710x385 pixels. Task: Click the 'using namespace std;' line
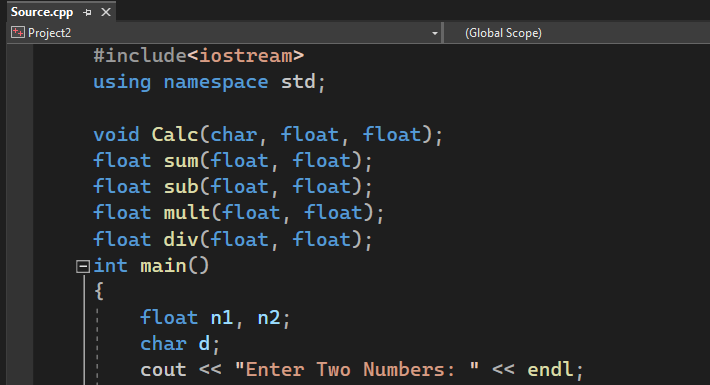point(209,82)
